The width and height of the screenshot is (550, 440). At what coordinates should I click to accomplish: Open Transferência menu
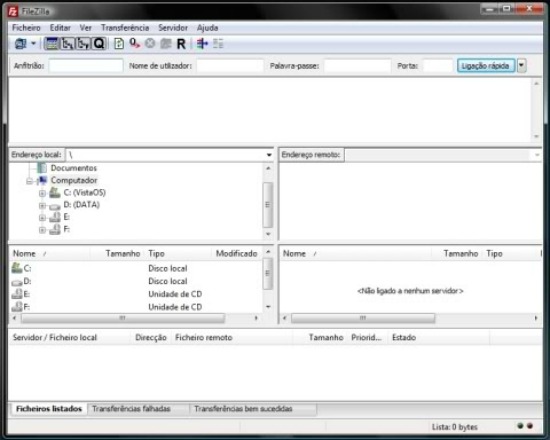click(x=125, y=28)
